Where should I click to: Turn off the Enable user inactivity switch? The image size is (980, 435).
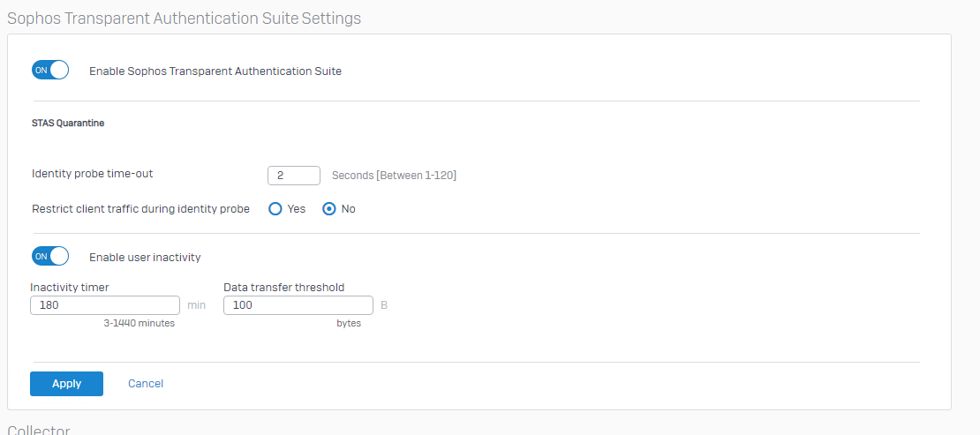49,257
